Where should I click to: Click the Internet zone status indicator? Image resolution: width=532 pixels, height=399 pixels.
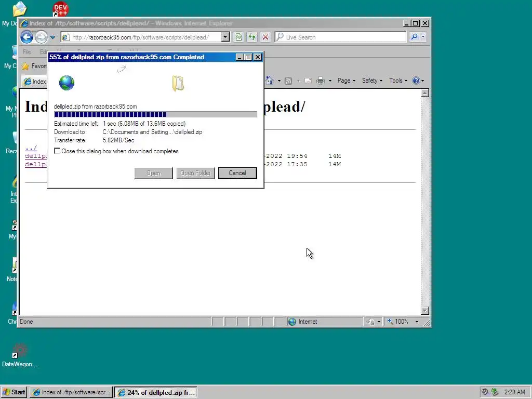(303, 322)
